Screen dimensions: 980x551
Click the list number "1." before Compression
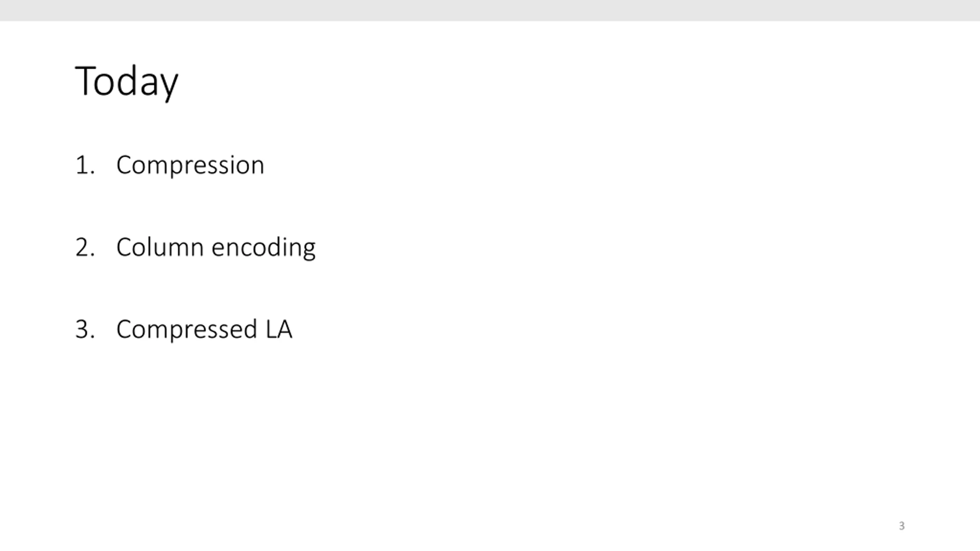85,165
